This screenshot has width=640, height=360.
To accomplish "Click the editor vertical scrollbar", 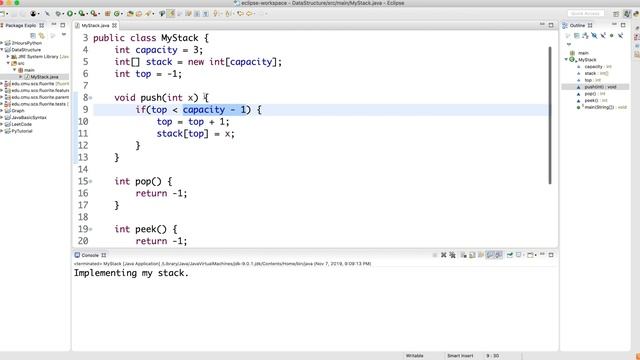I will pyautogui.click(x=550, y=115).
